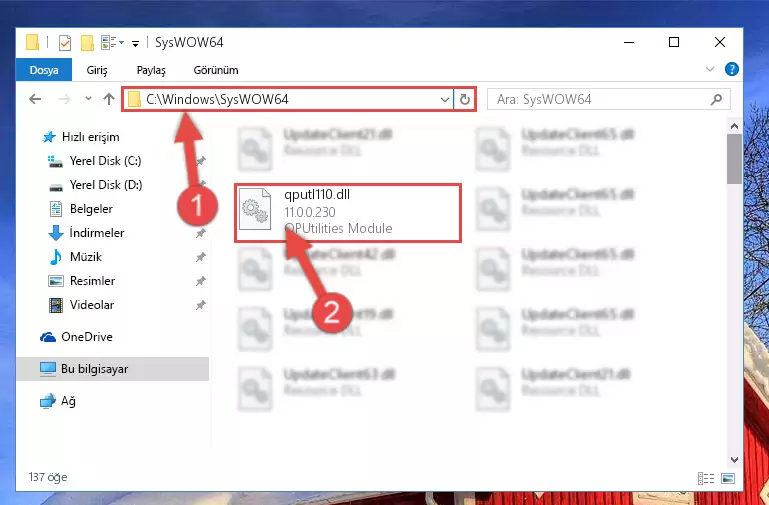This screenshot has height=505, width=769.
Task: Click the pin icon next to Müzik
Action: pos(200,257)
